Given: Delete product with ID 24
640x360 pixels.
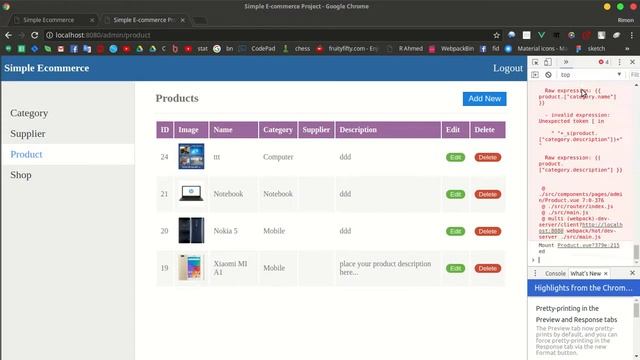Looking at the screenshot, I should pyautogui.click(x=487, y=157).
